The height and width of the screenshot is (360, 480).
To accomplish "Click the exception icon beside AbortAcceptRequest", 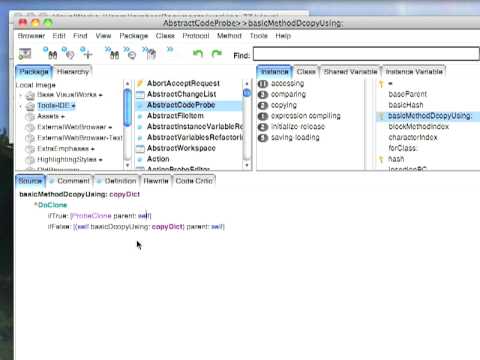I will [140, 83].
